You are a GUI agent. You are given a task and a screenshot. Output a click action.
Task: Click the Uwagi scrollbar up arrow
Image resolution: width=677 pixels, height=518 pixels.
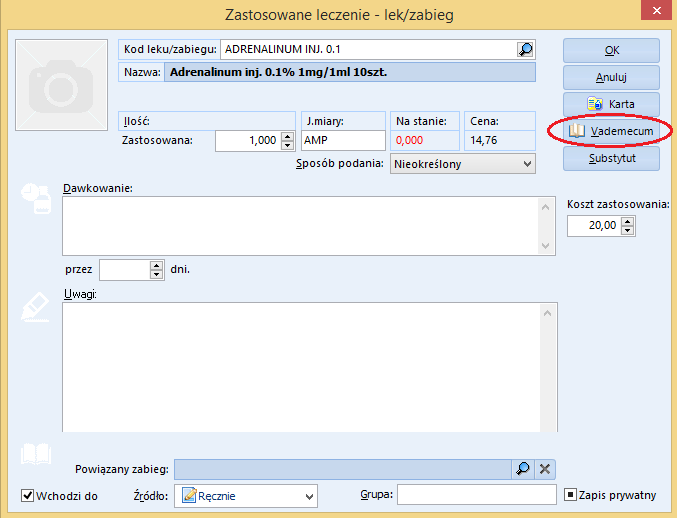547,313
